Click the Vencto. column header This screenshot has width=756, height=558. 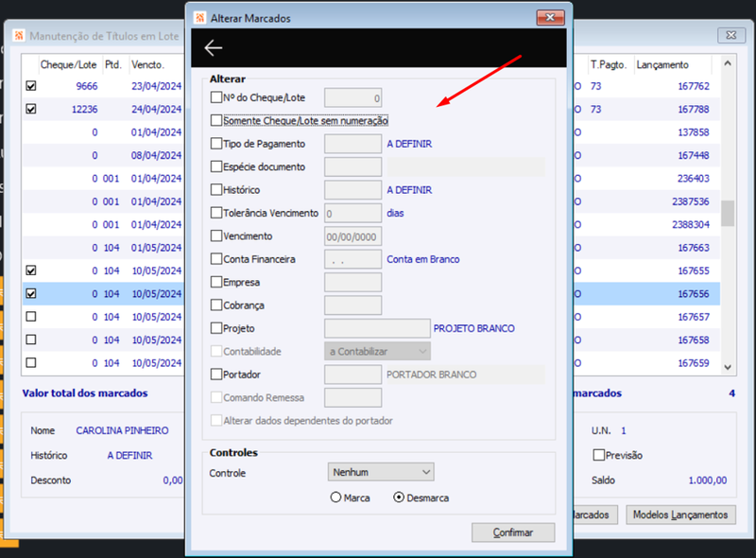148,64
